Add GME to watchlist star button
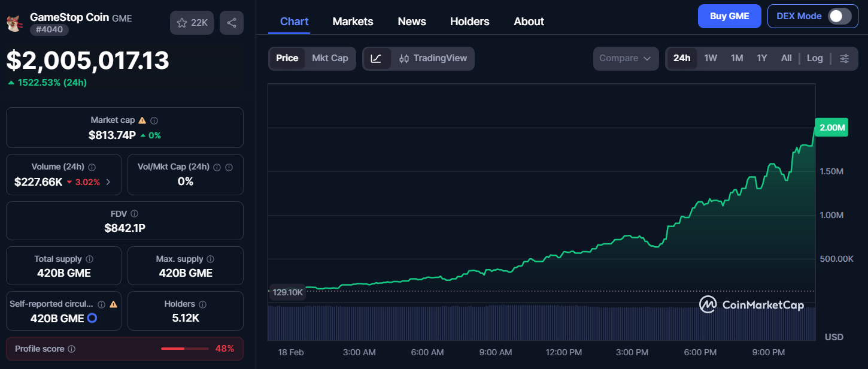This screenshot has height=369, width=868. [192, 23]
